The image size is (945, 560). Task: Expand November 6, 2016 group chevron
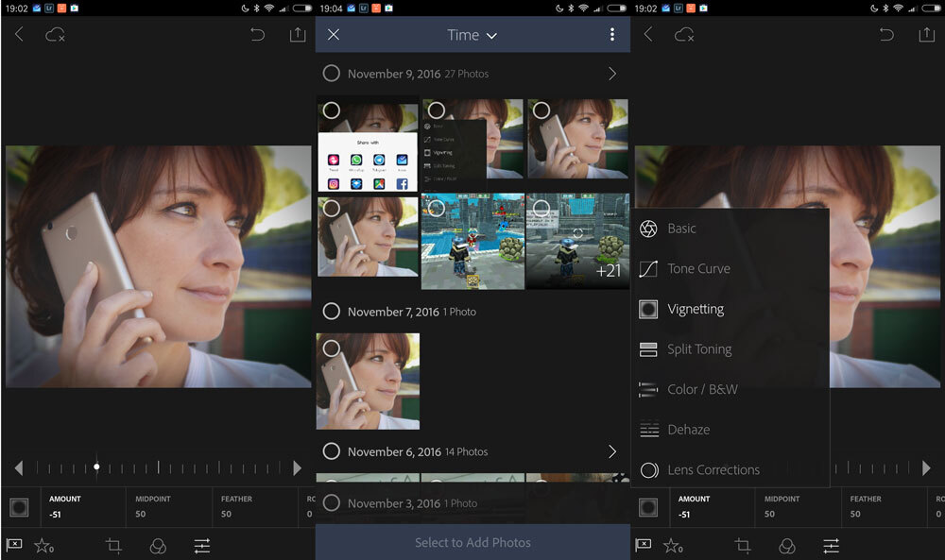611,451
